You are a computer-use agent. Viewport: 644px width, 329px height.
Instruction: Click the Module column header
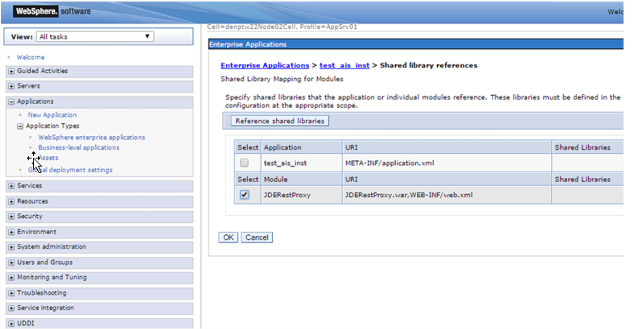coord(302,179)
